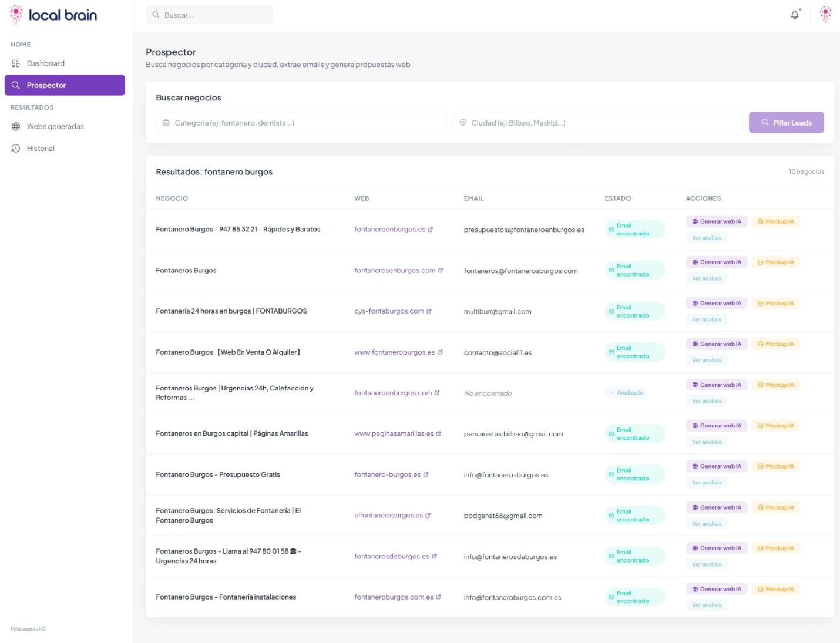
Task: Open the fontanerosdeburgos.es website link
Action: (x=391, y=557)
